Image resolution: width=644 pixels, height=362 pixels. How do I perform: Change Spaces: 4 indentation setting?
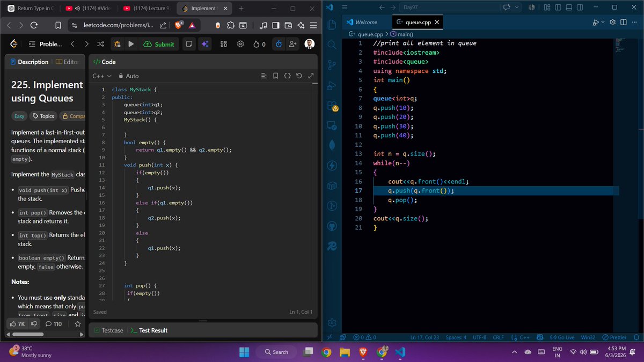coord(456,337)
